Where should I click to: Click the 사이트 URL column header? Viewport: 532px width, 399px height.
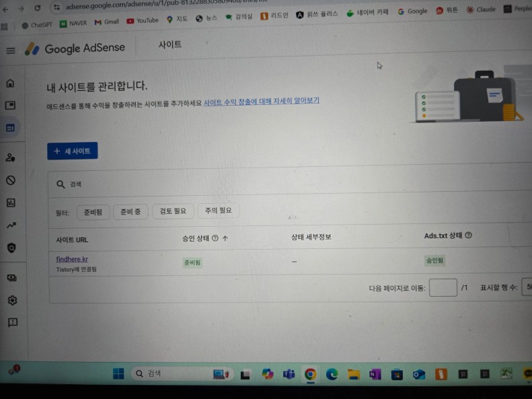(72, 240)
